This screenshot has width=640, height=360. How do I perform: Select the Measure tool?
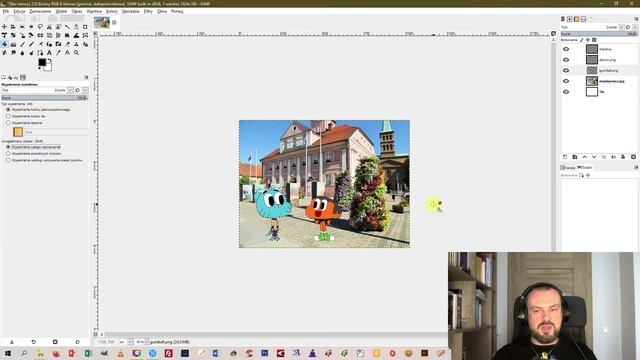(67, 53)
